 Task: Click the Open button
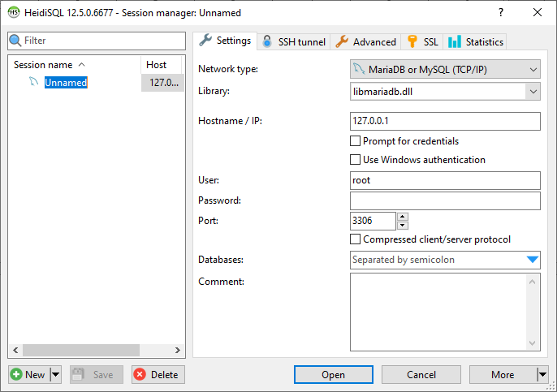pyautogui.click(x=333, y=375)
